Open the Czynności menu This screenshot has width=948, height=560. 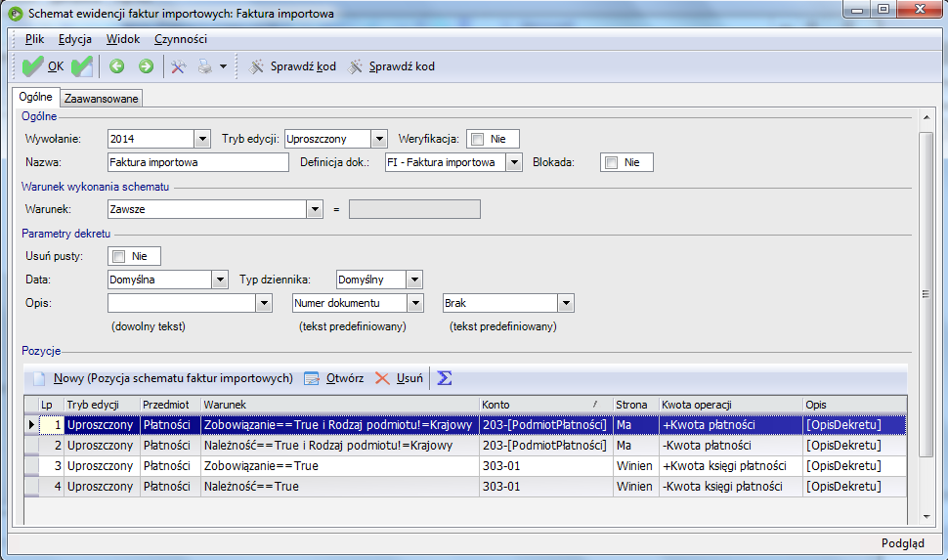(x=181, y=39)
